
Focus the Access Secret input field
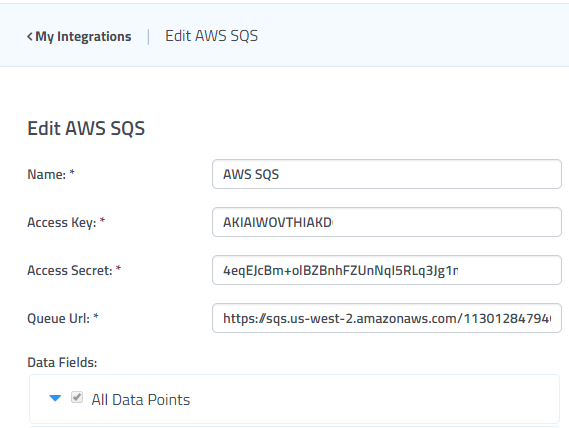click(387, 270)
